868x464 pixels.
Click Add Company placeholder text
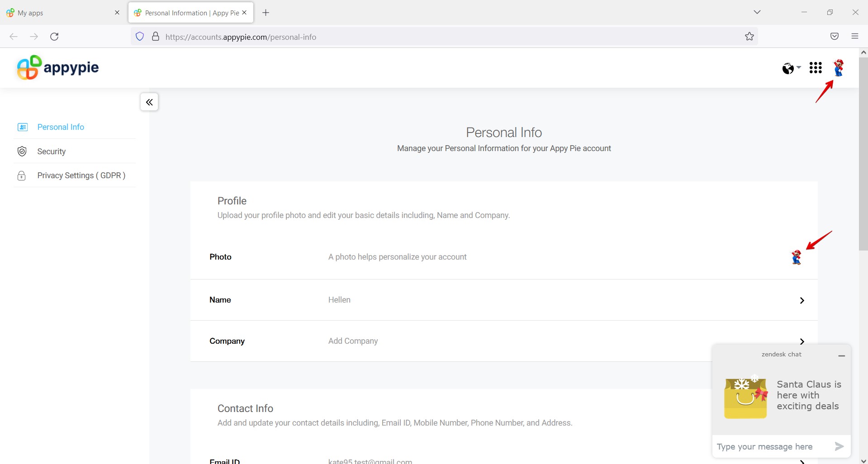point(353,341)
